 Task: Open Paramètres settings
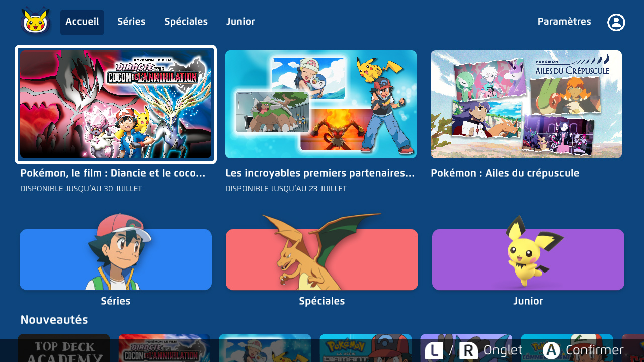tap(564, 22)
